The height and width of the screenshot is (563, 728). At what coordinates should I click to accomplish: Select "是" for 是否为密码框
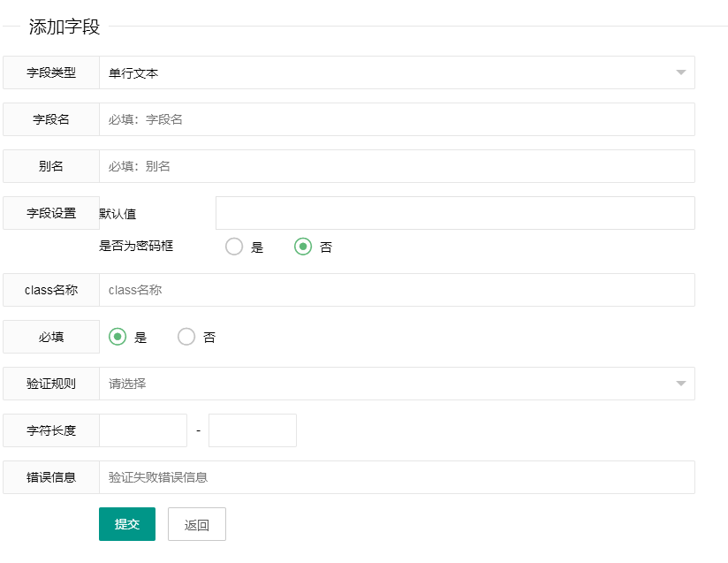[234, 247]
